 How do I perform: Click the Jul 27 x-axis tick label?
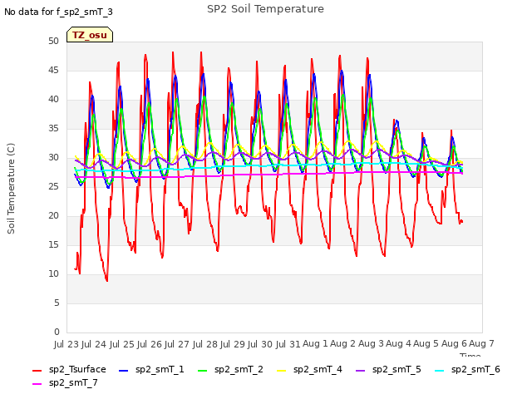point(177,344)
